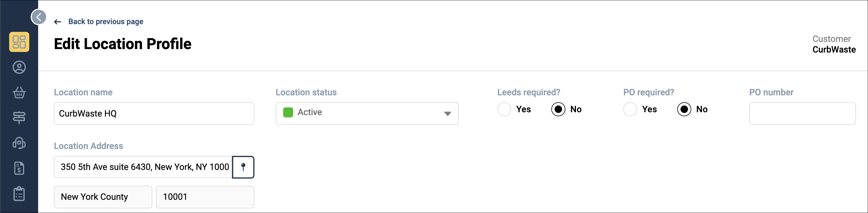Open the Location status dropdown
The height and width of the screenshot is (213, 868).
[x=367, y=114]
